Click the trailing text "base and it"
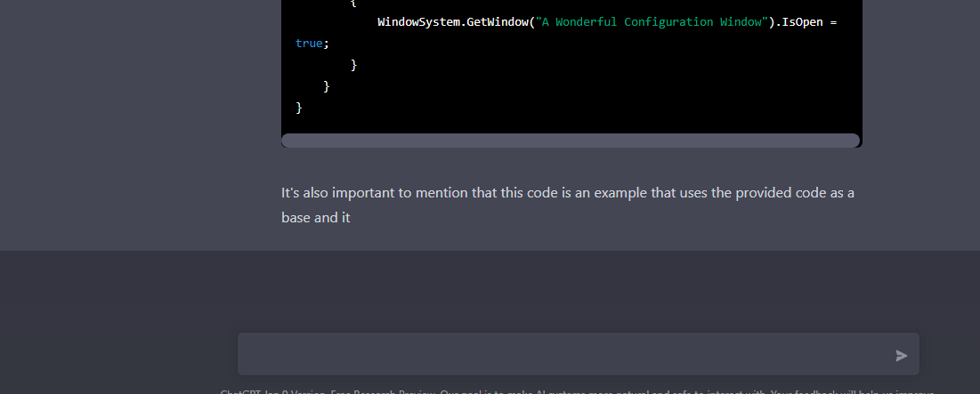980x394 pixels. click(x=316, y=218)
